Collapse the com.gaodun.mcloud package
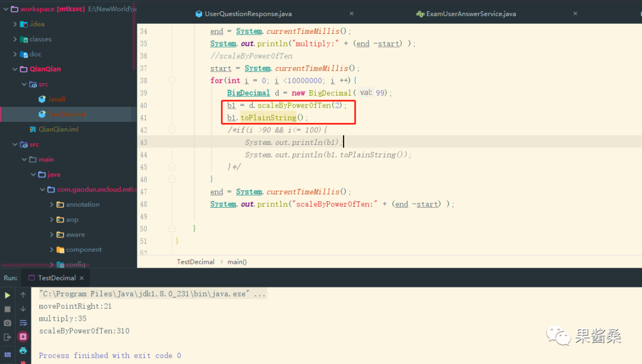The height and width of the screenshot is (364, 642). coord(42,189)
